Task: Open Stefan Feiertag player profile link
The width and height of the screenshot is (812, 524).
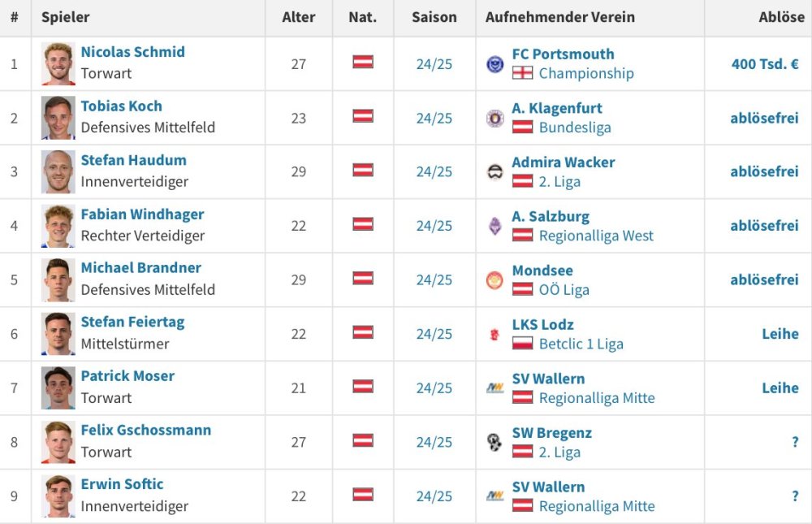Action: 132,322
